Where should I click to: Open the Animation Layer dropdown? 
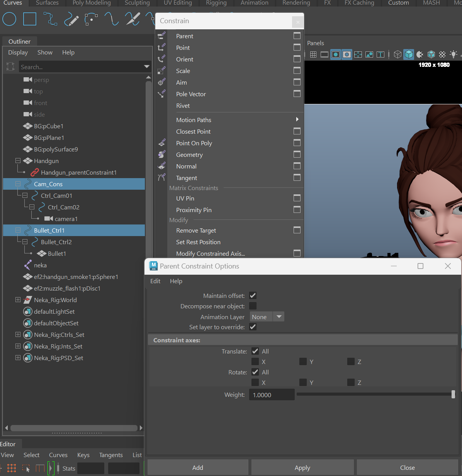(x=267, y=317)
